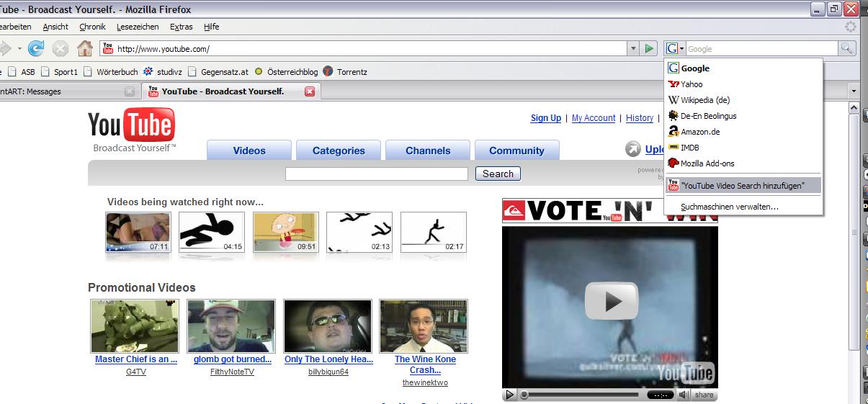Viewport: 868px width, 404px height.
Task: Click the magnifier search button in search bar
Action: point(846,48)
